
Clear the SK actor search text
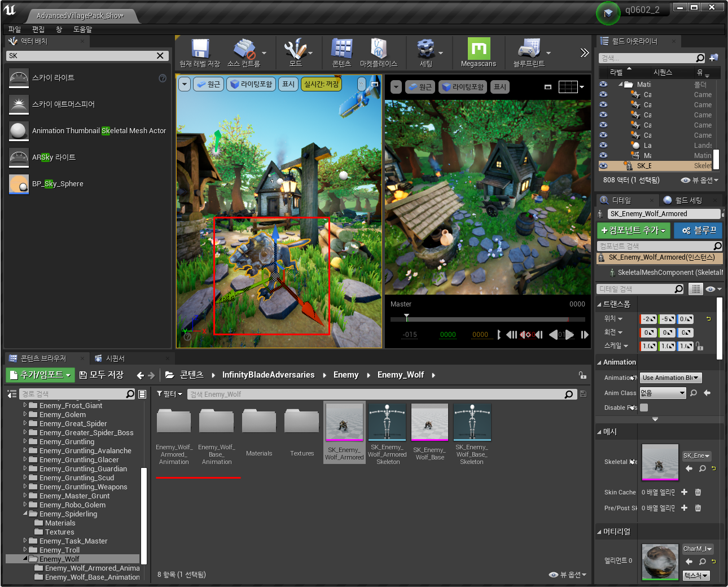[x=160, y=56]
